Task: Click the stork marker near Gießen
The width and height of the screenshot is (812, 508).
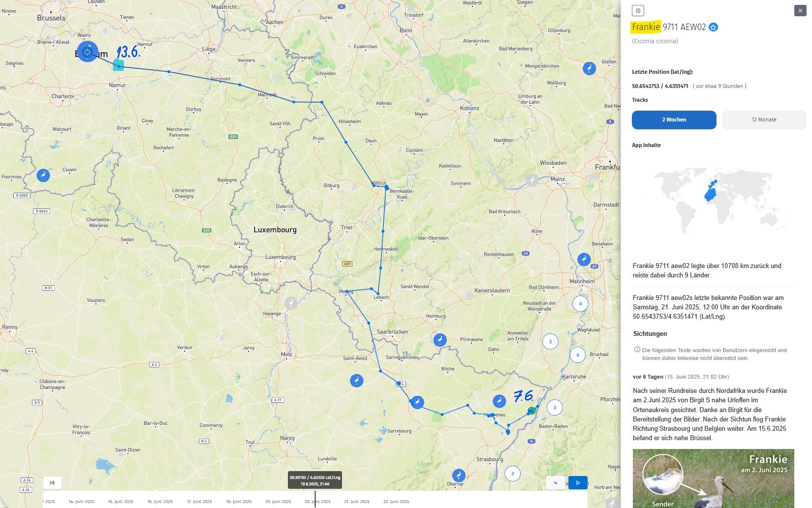Action: tap(589, 68)
